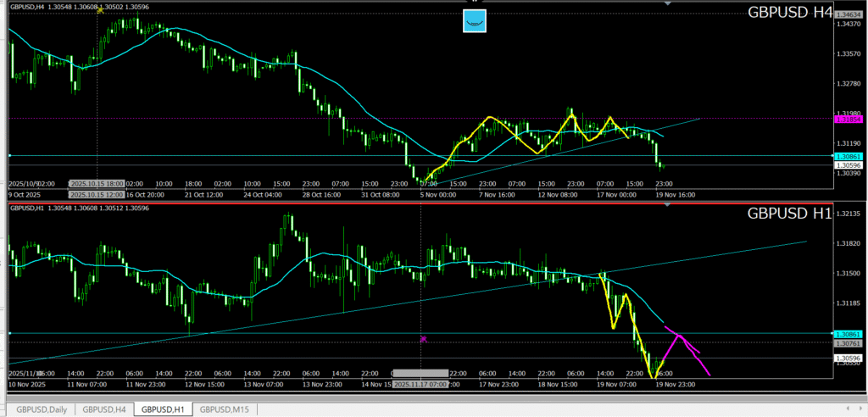The image size is (868, 417).
Task: Select the chart shift triangle on the H4 chart
Action: coord(668,4)
